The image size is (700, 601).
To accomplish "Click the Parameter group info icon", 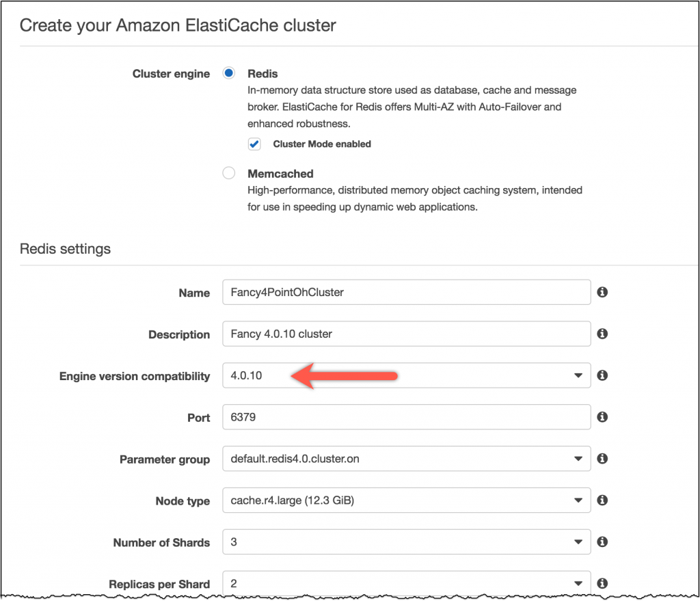I will (x=602, y=459).
